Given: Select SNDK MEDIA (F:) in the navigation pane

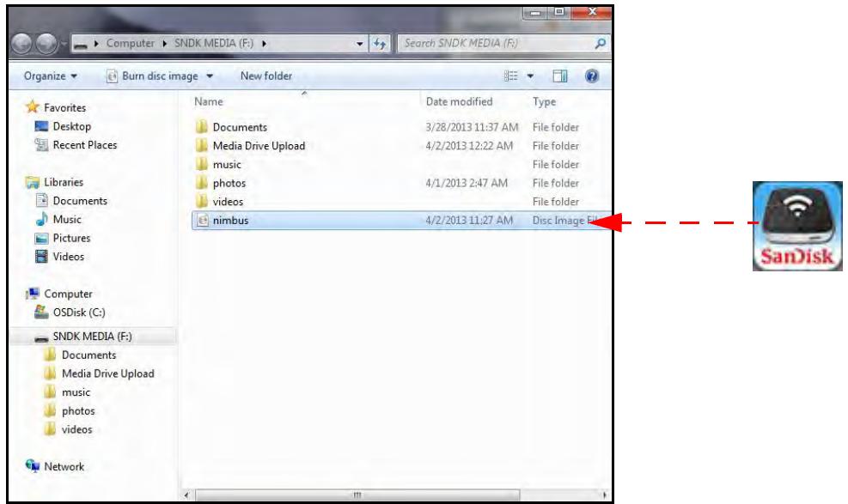Looking at the screenshot, I should click(92, 337).
